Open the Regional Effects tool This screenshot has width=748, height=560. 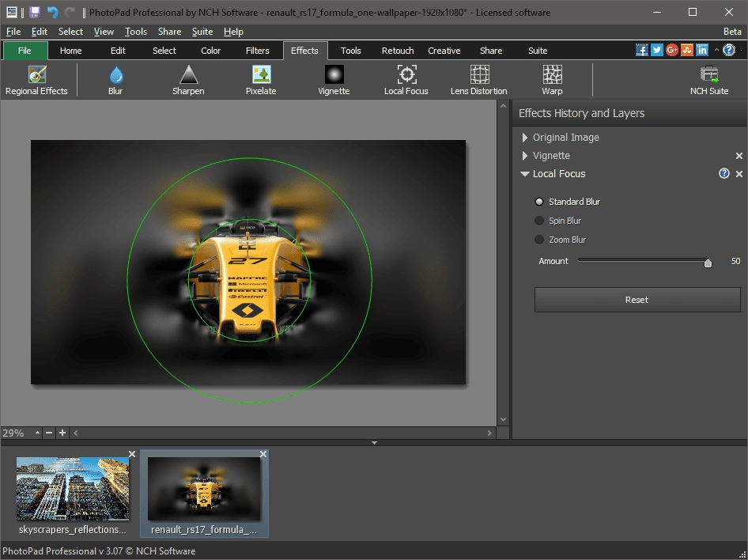pos(36,80)
